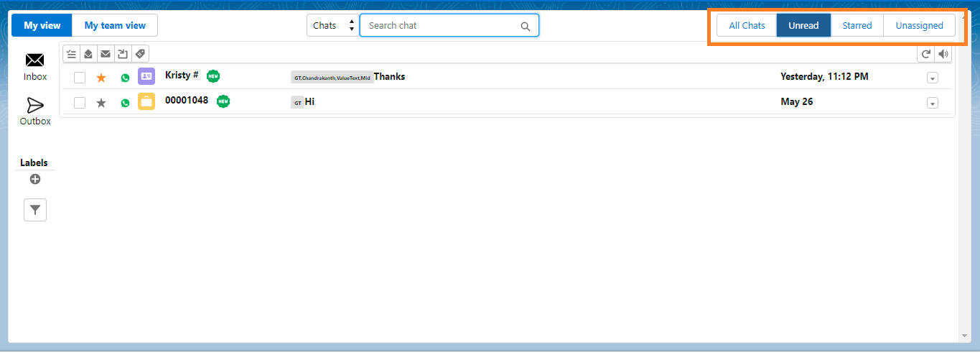
Task: Star the 00001048 chat
Action: tap(101, 103)
